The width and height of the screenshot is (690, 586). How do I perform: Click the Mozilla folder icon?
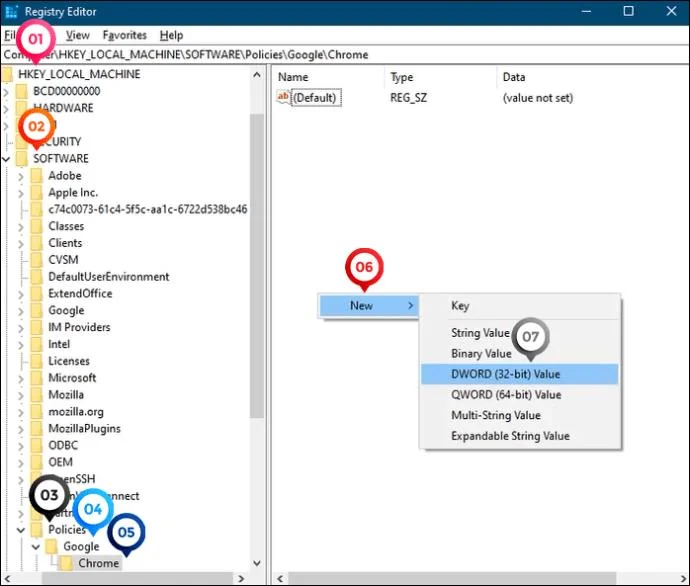(x=37, y=395)
